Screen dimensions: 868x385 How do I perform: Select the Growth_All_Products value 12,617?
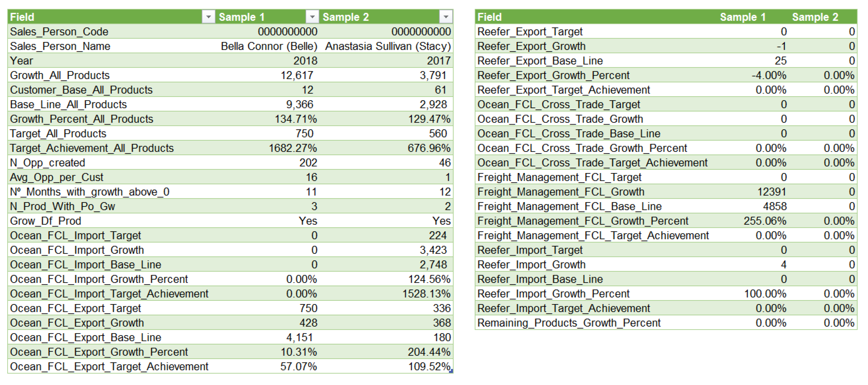pos(296,75)
